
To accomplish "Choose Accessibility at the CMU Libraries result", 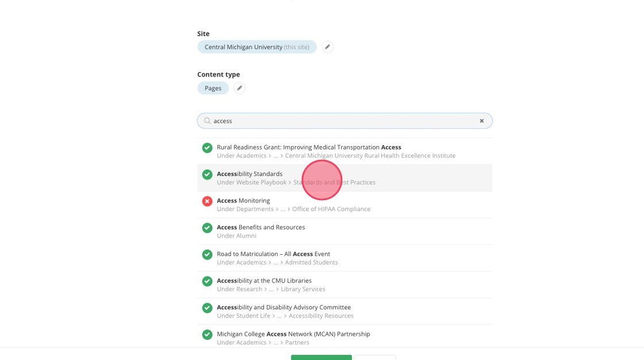I will 344,285.
